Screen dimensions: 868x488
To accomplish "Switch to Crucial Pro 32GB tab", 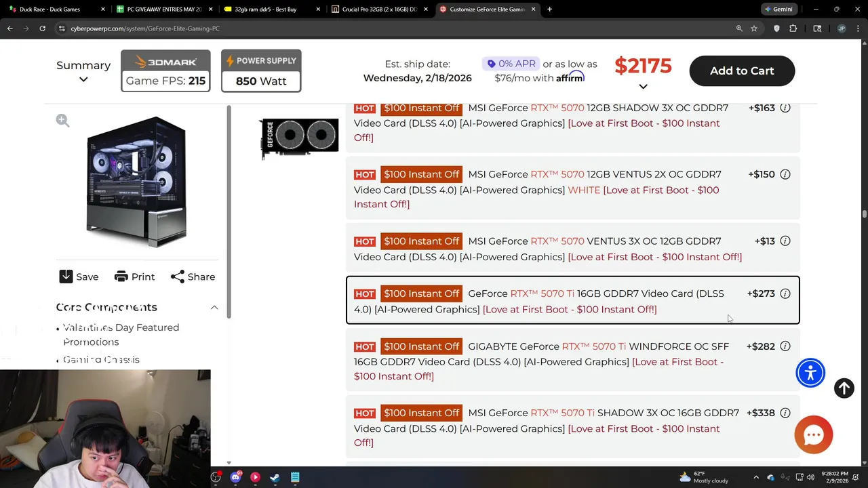I will click(379, 9).
